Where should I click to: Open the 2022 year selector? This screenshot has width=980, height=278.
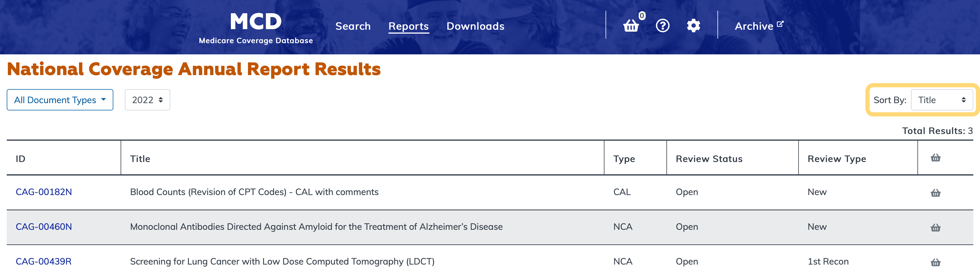click(x=147, y=100)
